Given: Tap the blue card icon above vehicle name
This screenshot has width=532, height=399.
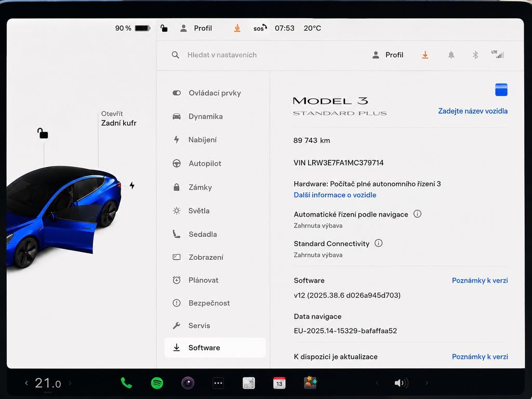Looking at the screenshot, I should pos(501,89).
